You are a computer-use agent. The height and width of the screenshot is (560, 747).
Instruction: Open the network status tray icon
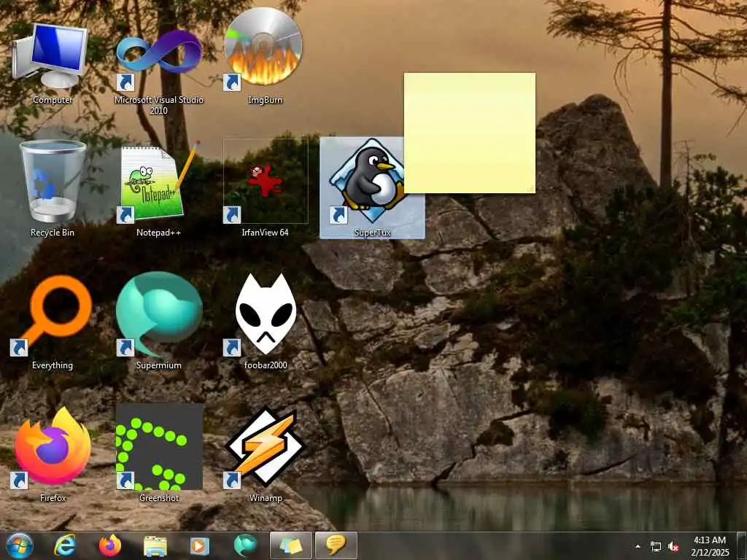point(656,547)
